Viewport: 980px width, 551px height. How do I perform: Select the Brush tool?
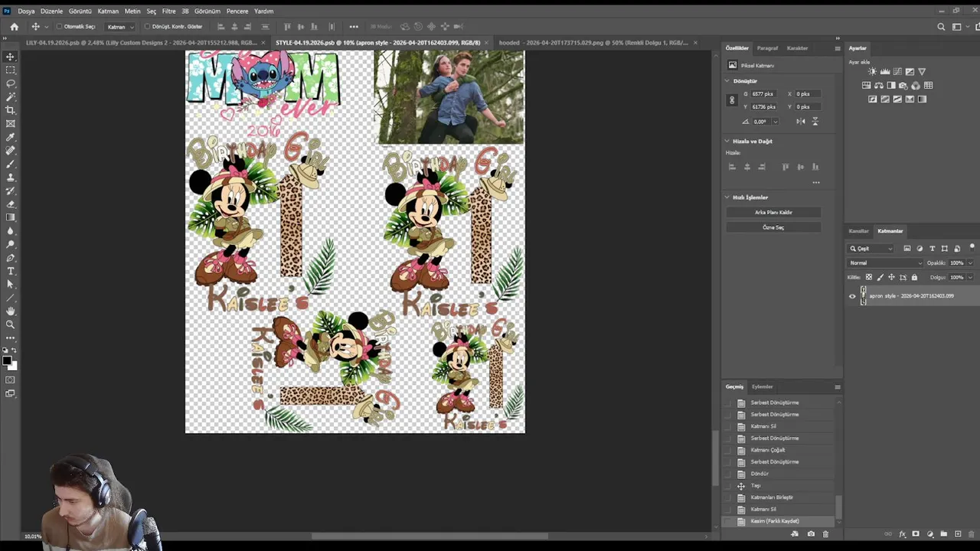[10, 164]
